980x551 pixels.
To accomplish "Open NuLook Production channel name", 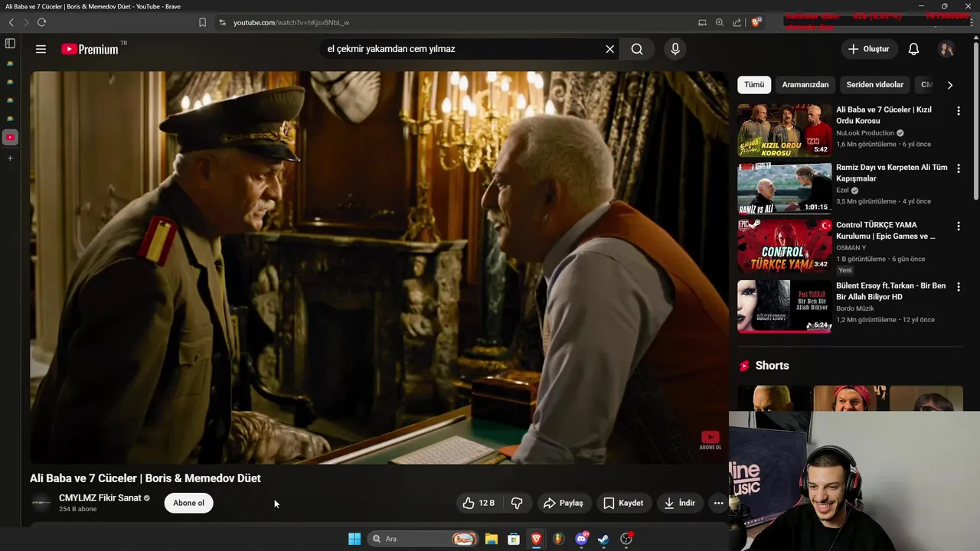I will (x=865, y=133).
